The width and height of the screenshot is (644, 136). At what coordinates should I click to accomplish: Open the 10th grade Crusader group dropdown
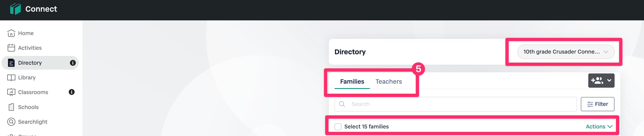(566, 52)
